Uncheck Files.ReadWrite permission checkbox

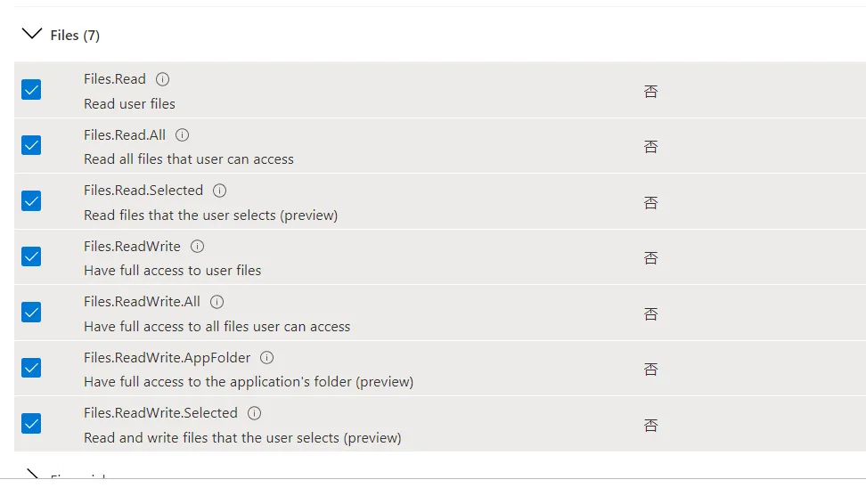31,256
